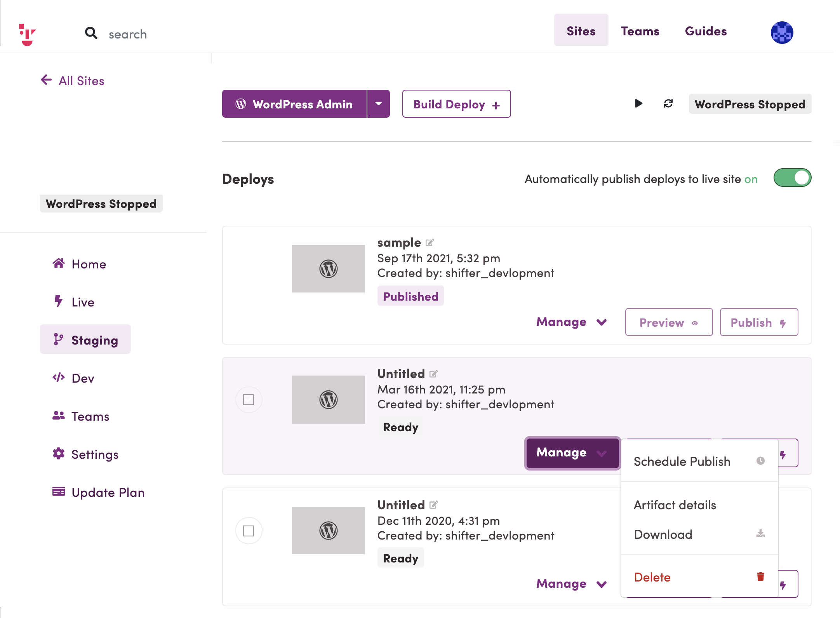This screenshot has width=840, height=618.
Task: Click the Mar 16th Untitled deploy thumbnail
Action: click(329, 400)
